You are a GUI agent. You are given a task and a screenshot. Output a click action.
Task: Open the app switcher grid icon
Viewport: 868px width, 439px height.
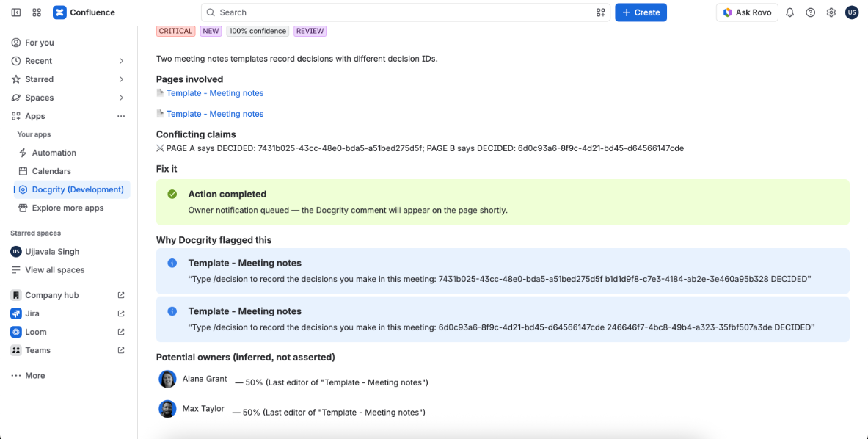tap(37, 12)
